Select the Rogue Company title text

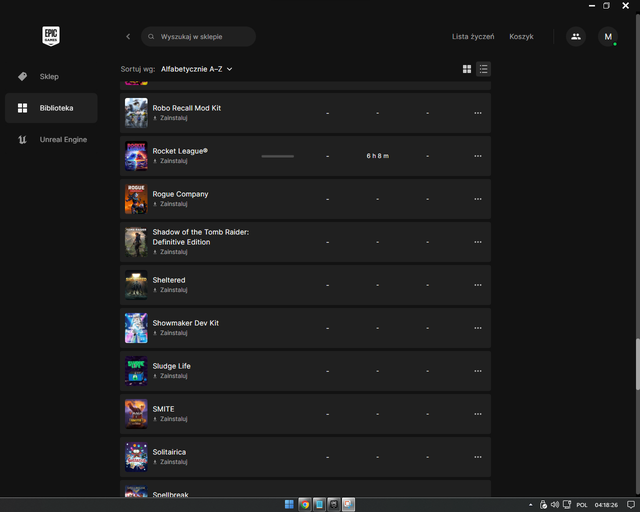180,194
